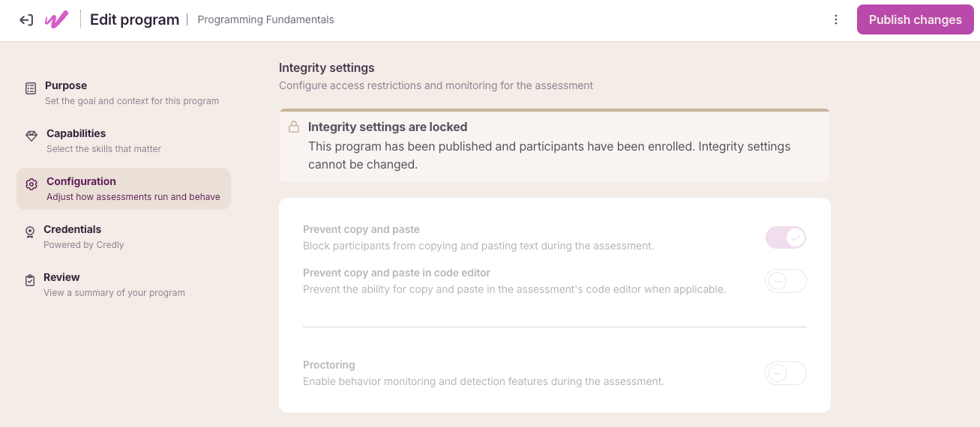Enable the Proctoring switch
This screenshot has width=980, height=427.
(x=786, y=373)
